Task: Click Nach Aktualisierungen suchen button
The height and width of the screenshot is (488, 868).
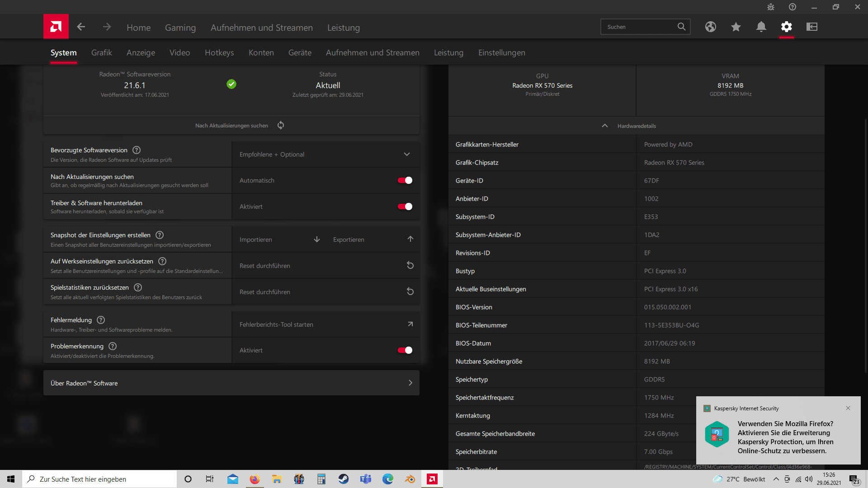Action: click(231, 125)
